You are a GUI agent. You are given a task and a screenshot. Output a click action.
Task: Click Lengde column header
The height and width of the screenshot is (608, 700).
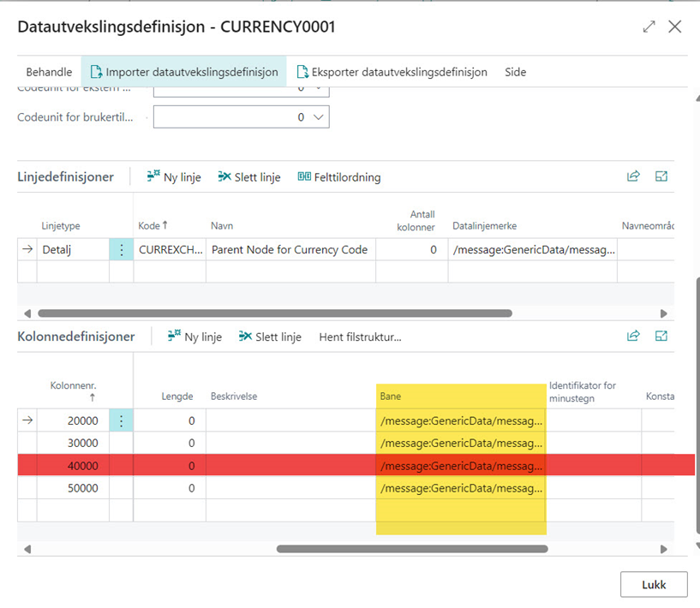[177, 396]
